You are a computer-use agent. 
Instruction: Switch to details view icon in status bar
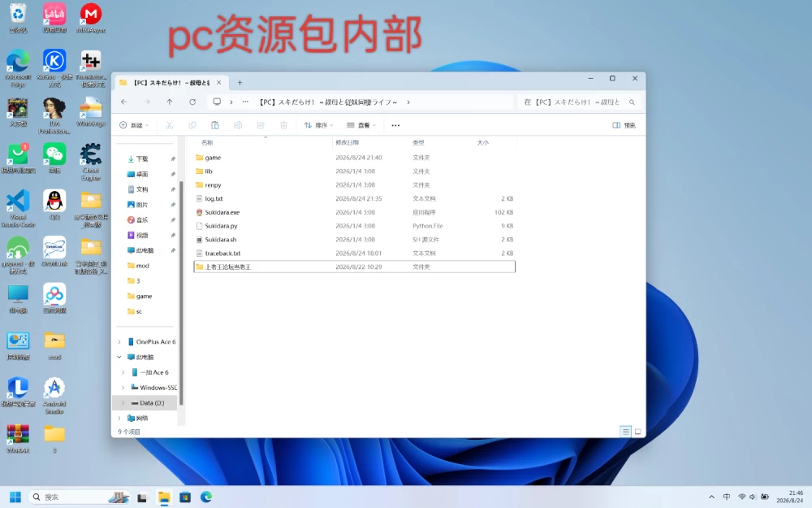point(625,432)
